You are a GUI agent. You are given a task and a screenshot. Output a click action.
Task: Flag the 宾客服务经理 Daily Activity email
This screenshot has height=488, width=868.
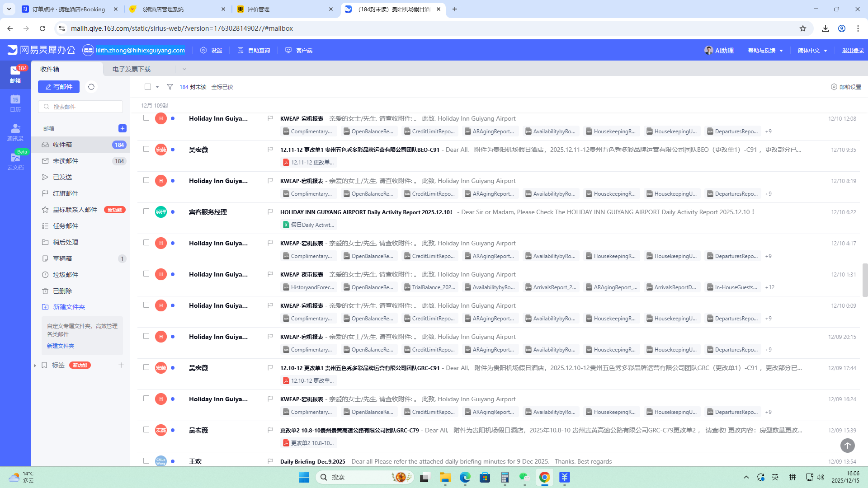click(270, 211)
